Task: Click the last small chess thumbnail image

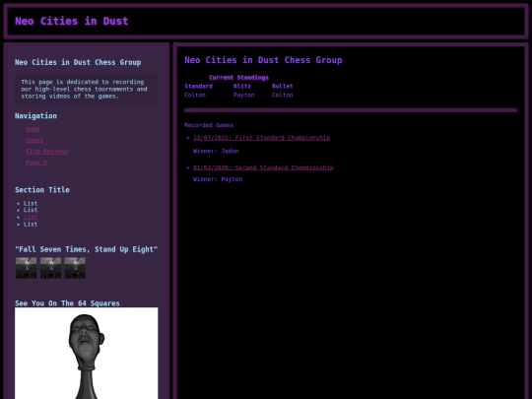Action: point(75,268)
